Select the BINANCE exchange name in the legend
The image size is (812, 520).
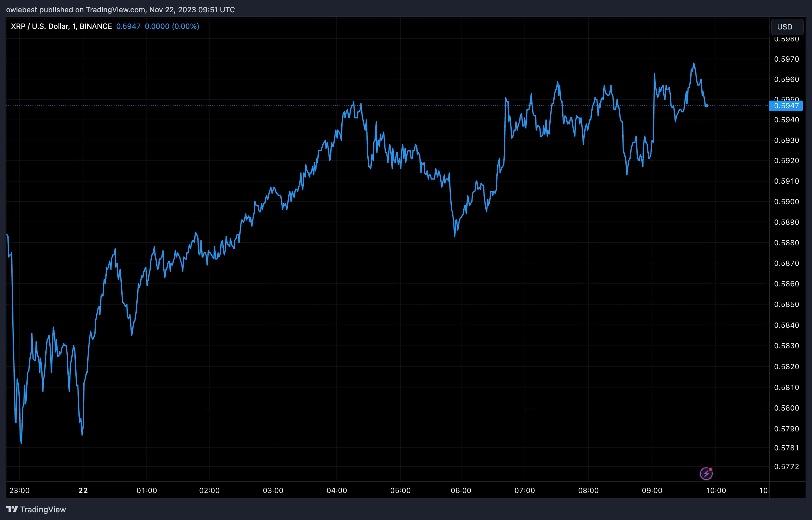pos(96,26)
